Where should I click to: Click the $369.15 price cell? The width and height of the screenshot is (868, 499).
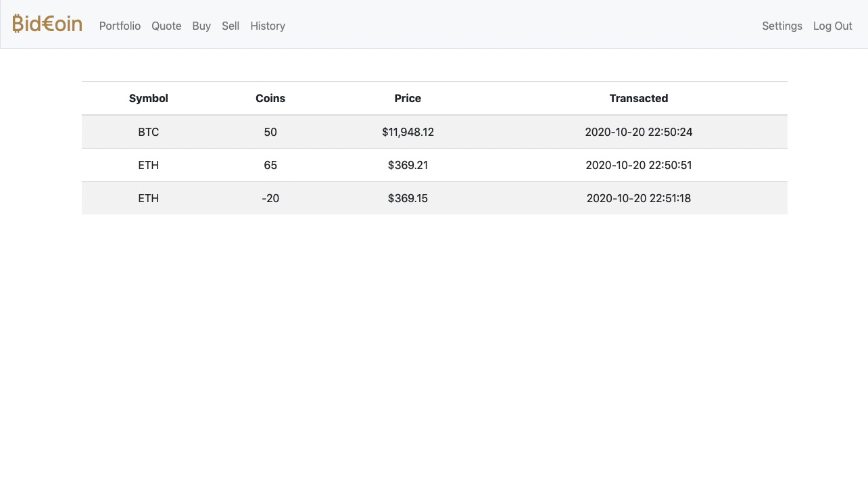click(x=408, y=198)
